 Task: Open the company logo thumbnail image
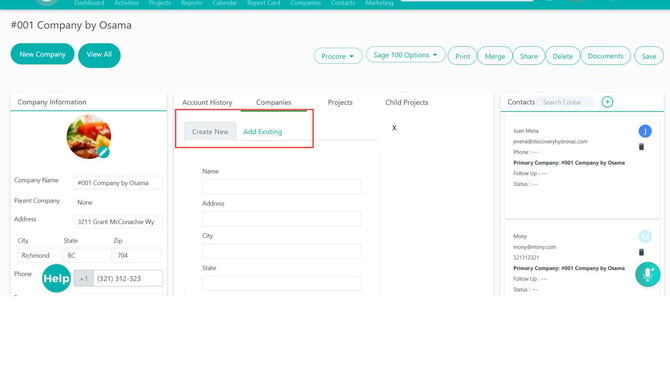tap(89, 137)
